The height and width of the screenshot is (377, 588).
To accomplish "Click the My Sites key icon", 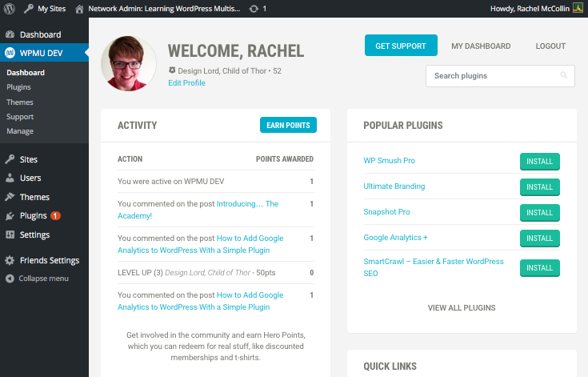I will tap(29, 9).
